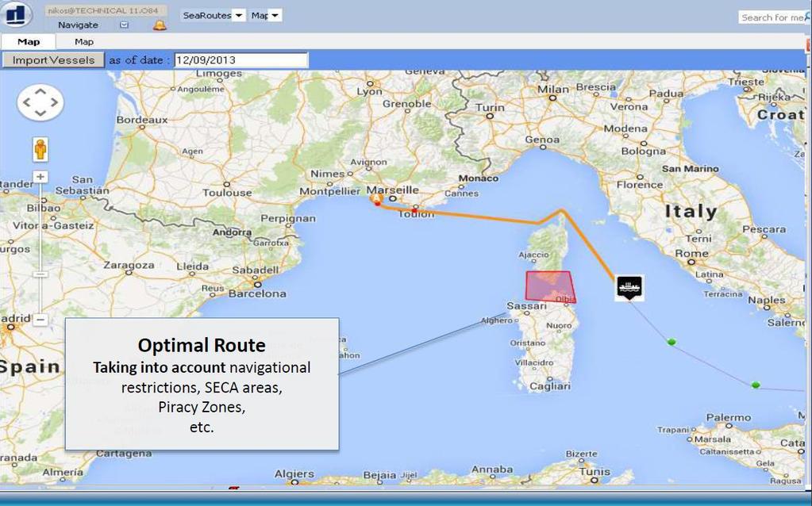The image size is (812, 506).
Task: Click the orange route start marker A
Action: pos(376,199)
